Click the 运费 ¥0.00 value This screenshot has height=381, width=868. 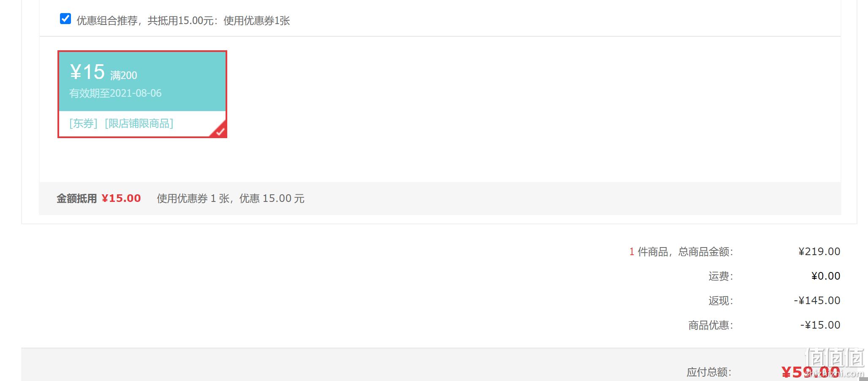click(826, 276)
